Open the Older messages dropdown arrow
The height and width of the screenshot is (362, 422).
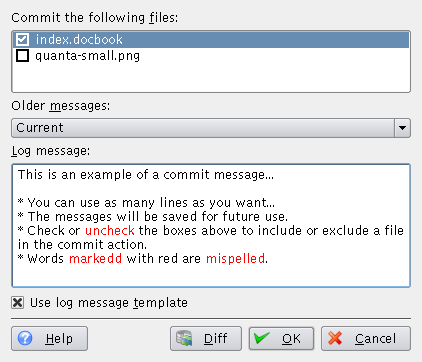click(402, 128)
